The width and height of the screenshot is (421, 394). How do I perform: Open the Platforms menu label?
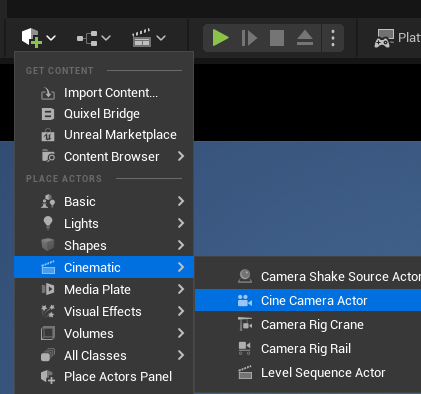[x=409, y=38]
